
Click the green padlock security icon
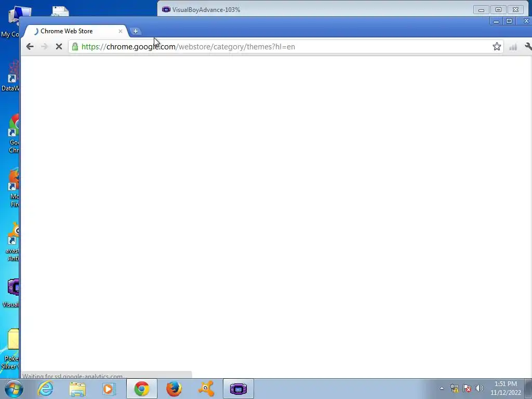[75, 46]
